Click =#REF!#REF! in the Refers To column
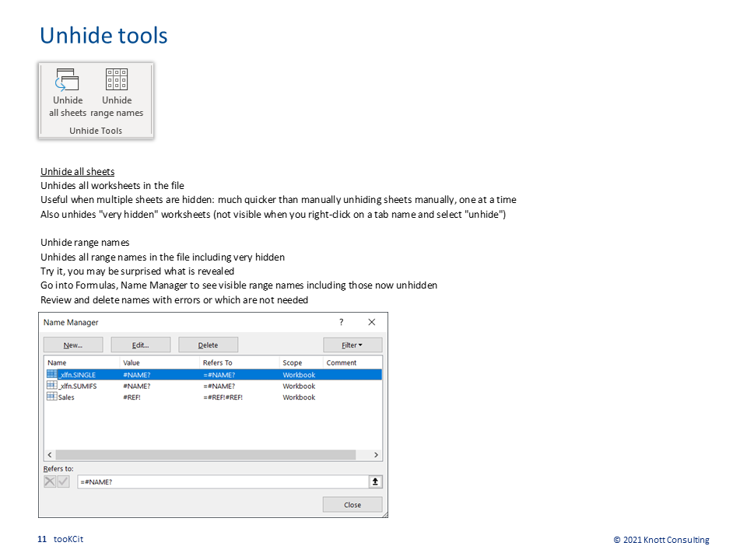 [223, 397]
